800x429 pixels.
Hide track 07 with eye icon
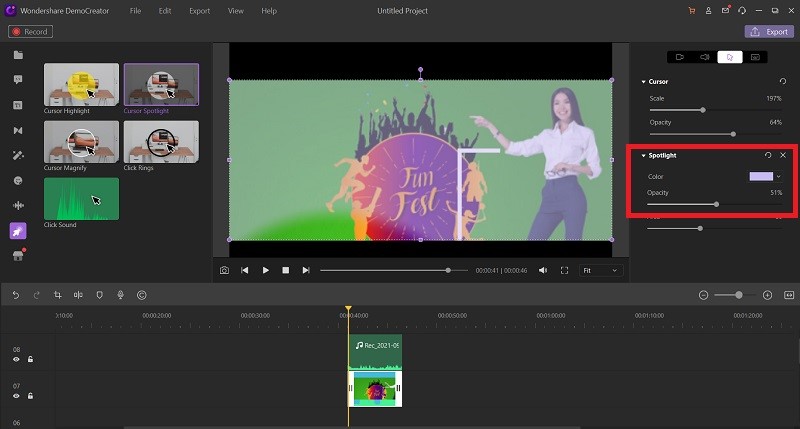click(x=16, y=396)
